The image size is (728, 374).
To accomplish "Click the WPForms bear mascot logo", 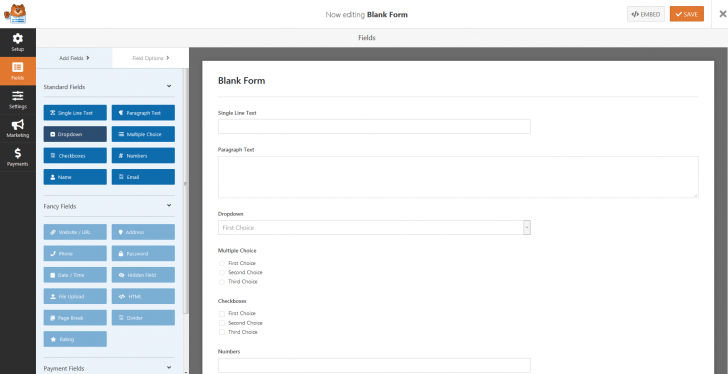I will [15, 14].
